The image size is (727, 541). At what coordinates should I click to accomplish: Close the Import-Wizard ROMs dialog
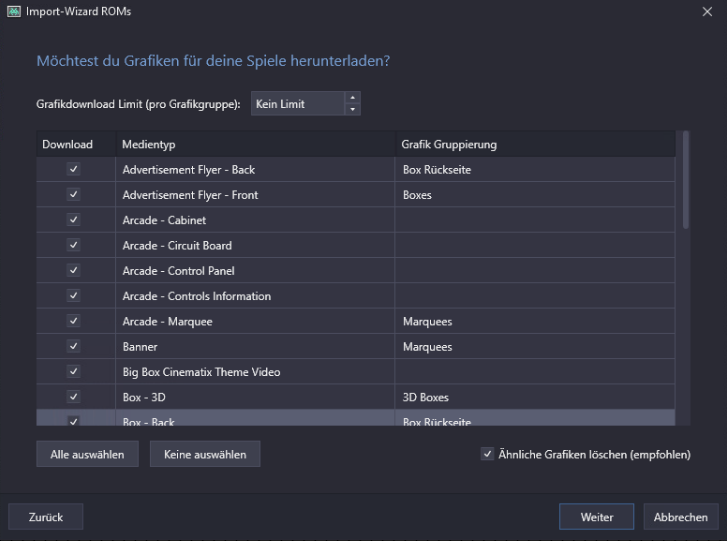pyautogui.click(x=707, y=11)
